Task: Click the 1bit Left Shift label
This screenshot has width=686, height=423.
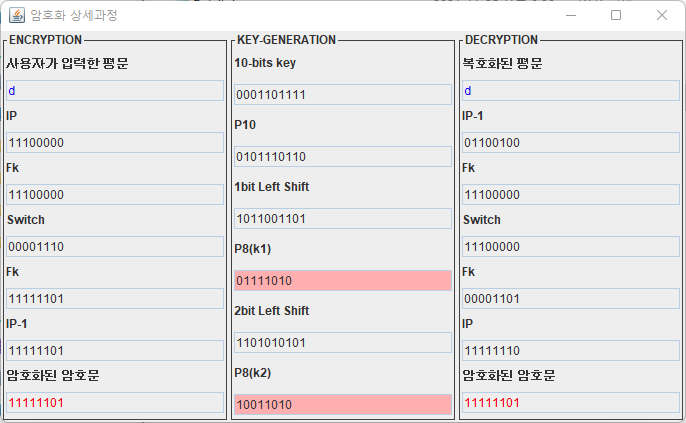Action: click(272, 187)
